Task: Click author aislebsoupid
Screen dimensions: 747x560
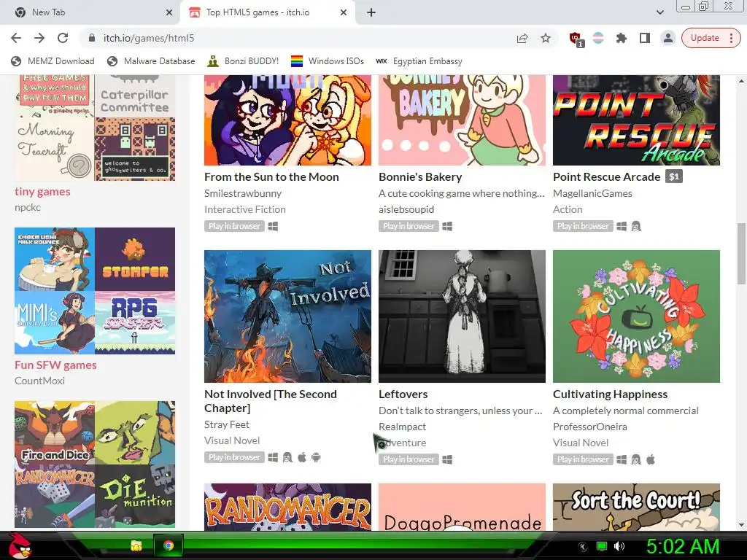Action: (x=406, y=209)
